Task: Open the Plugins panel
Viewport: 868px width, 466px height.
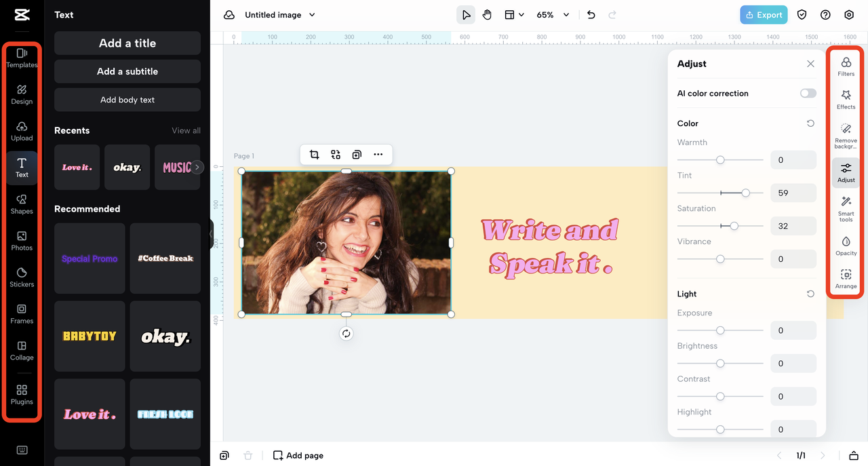Action: click(x=22, y=395)
